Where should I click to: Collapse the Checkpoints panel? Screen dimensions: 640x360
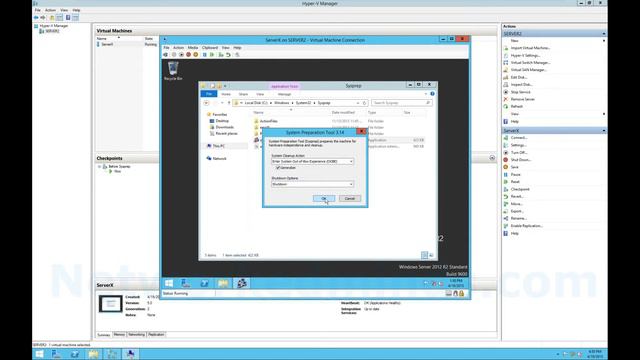point(492,158)
